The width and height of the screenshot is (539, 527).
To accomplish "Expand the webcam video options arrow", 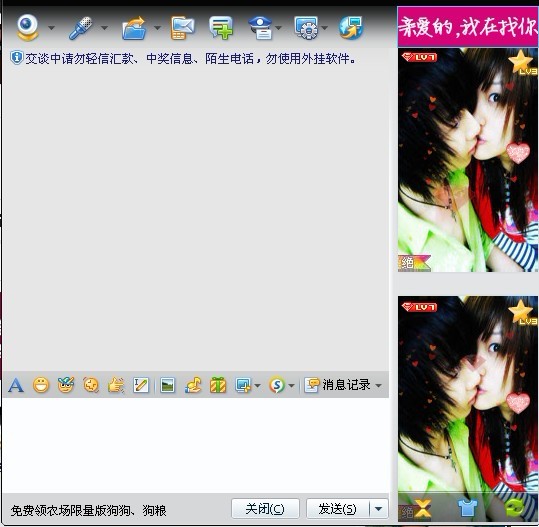I will pyautogui.click(x=51, y=28).
